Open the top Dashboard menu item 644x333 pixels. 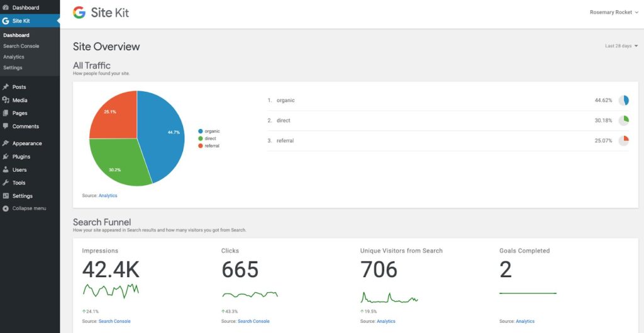30,8
